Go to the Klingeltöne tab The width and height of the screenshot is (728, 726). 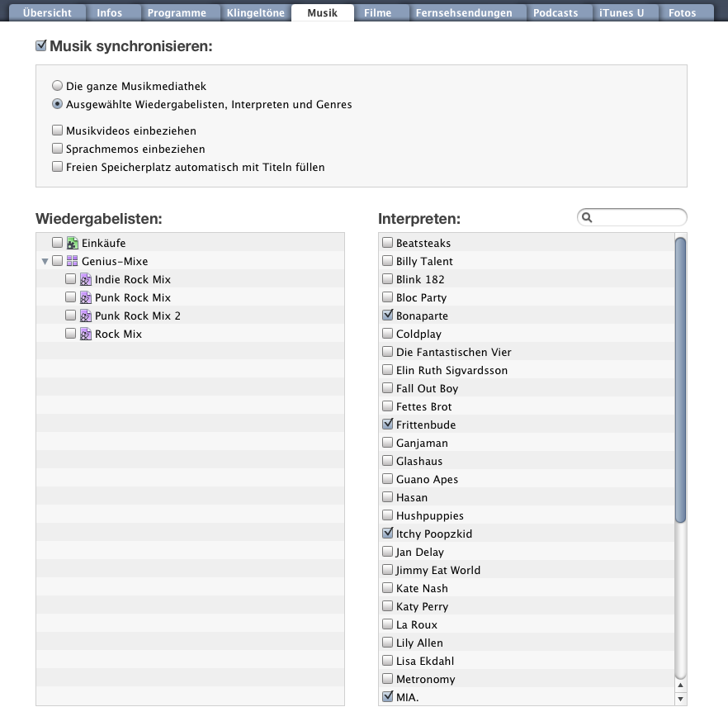pyautogui.click(x=256, y=13)
